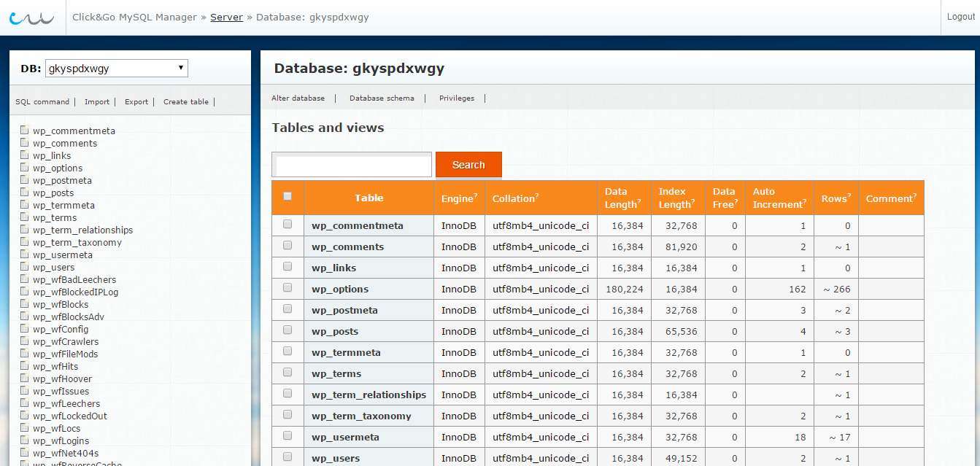
Task: Follow the Server breadcrumb link
Action: [227, 17]
